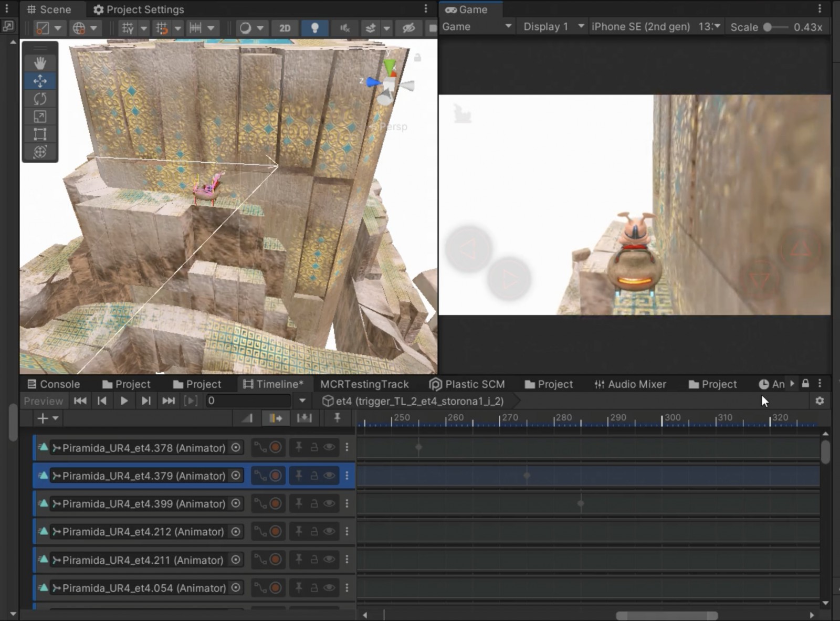The height and width of the screenshot is (621, 840).
Task: Select the Hand view tool
Action: coord(40,63)
